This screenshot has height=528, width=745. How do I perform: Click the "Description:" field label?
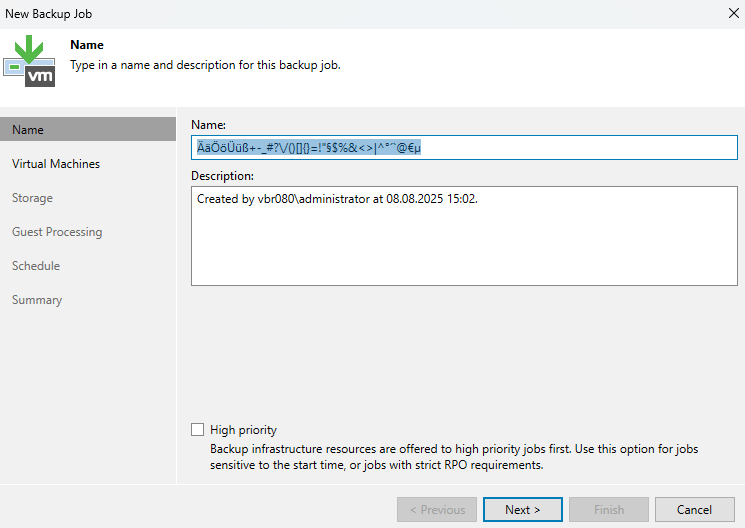[x=222, y=176]
